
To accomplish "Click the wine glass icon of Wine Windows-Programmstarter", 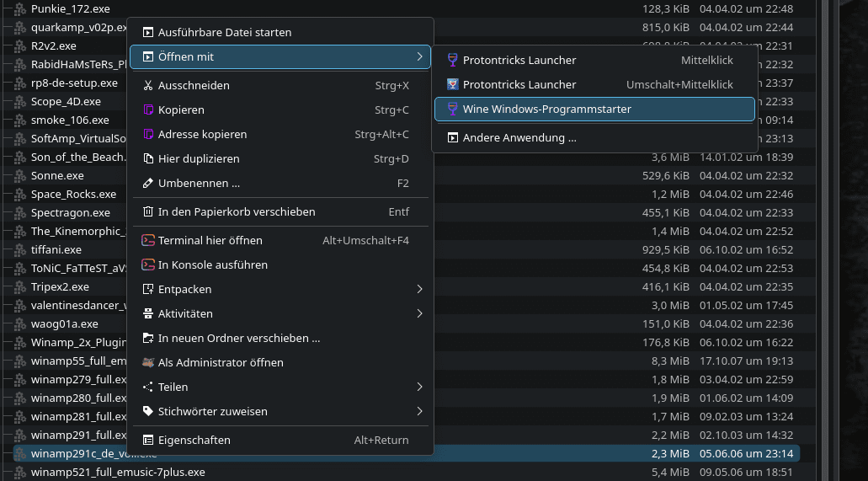I will (453, 110).
